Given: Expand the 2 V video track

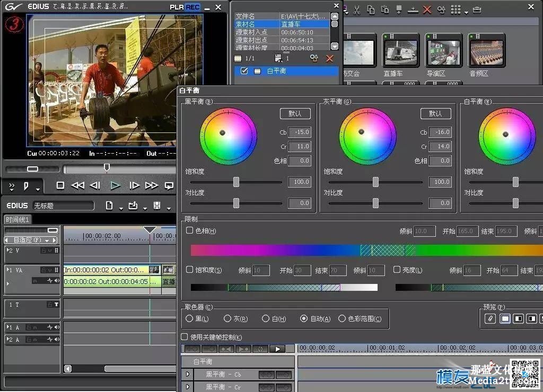Looking at the screenshot, I should tap(7, 251).
